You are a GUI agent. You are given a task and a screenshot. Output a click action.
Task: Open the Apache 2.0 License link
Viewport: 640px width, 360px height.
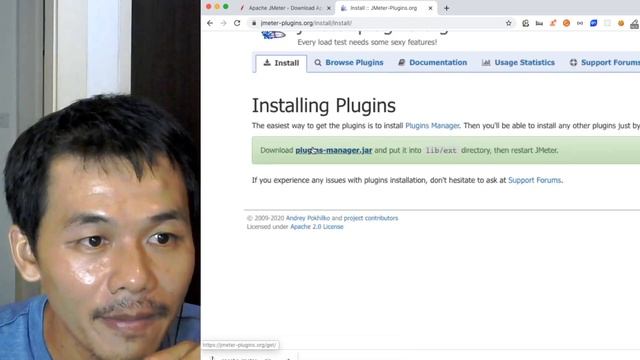[317, 227]
